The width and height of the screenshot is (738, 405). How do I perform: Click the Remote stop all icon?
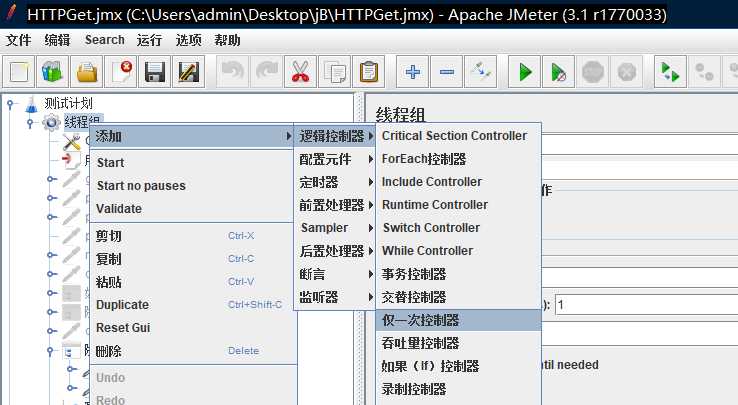pos(705,72)
